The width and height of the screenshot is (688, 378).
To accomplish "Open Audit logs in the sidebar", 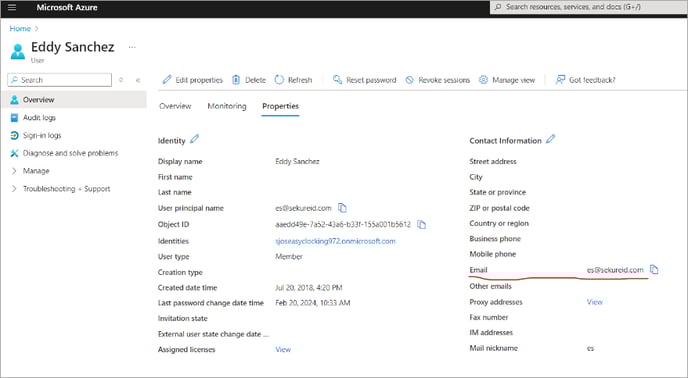I will pos(39,118).
